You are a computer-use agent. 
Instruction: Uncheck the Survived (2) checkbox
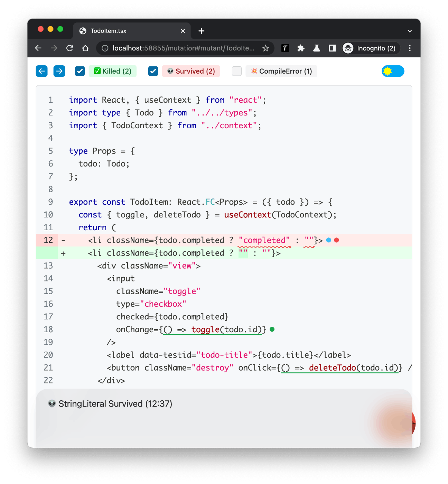tap(153, 71)
